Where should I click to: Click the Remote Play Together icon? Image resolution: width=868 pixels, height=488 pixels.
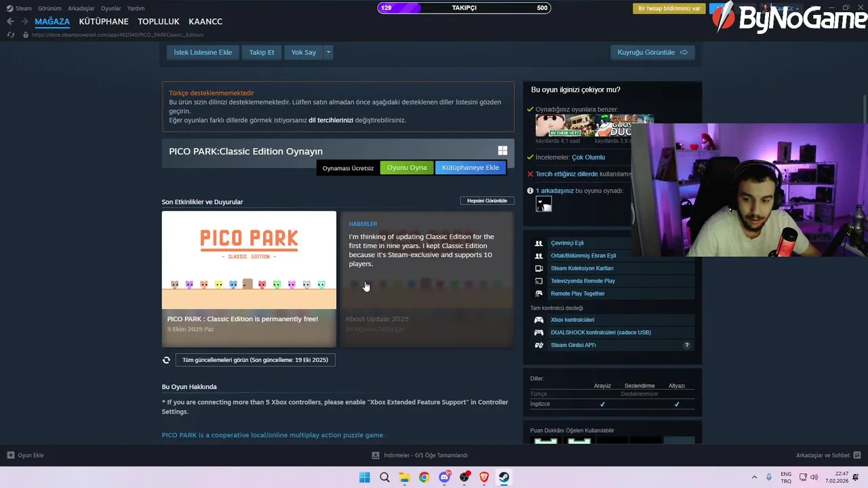pyautogui.click(x=539, y=293)
